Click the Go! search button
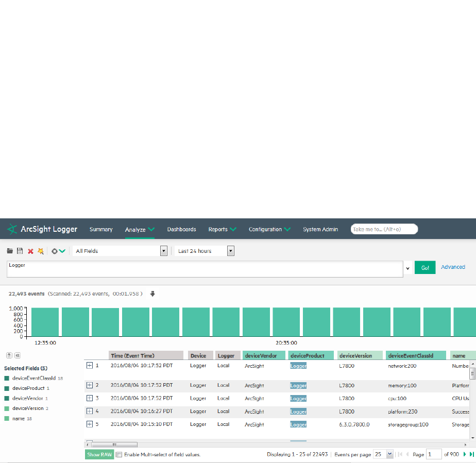Viewport: 476px width, 463px height. point(425,268)
